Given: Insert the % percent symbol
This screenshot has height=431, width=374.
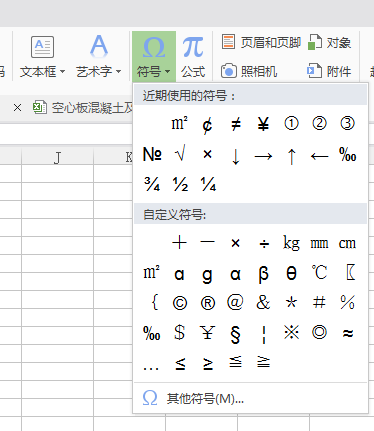Looking at the screenshot, I should (347, 303).
